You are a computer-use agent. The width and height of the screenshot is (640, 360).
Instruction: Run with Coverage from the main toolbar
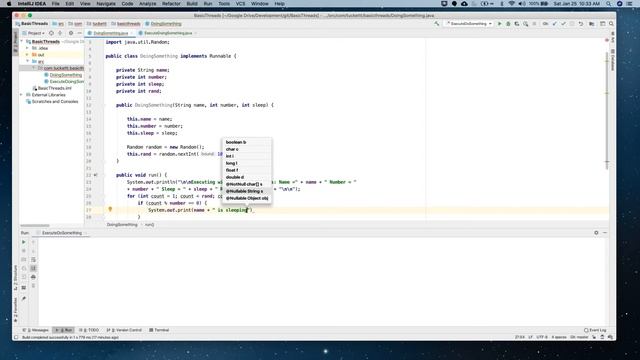click(x=517, y=24)
